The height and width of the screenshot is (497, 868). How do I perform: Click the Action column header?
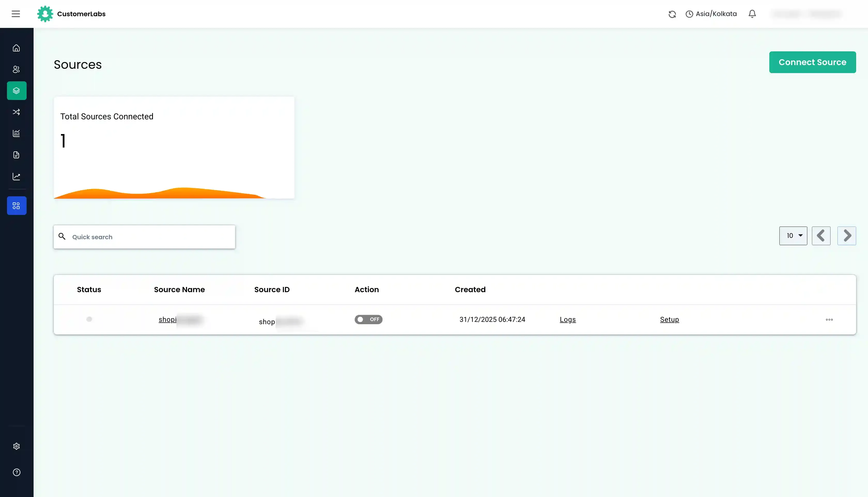pyautogui.click(x=367, y=290)
